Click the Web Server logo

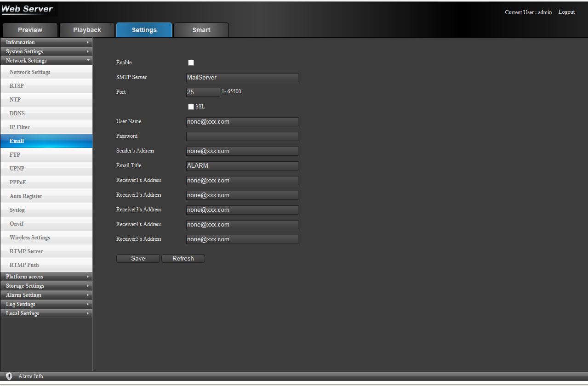coord(27,9)
